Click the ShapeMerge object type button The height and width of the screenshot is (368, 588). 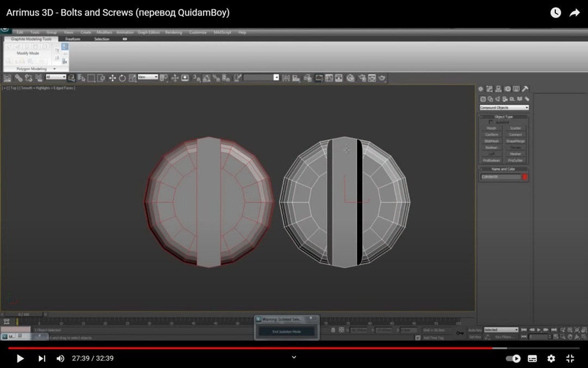516,141
